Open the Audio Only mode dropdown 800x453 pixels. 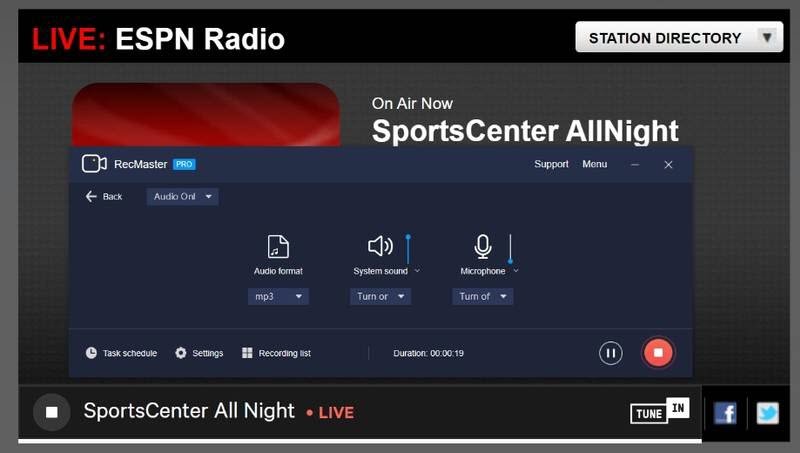(x=183, y=196)
